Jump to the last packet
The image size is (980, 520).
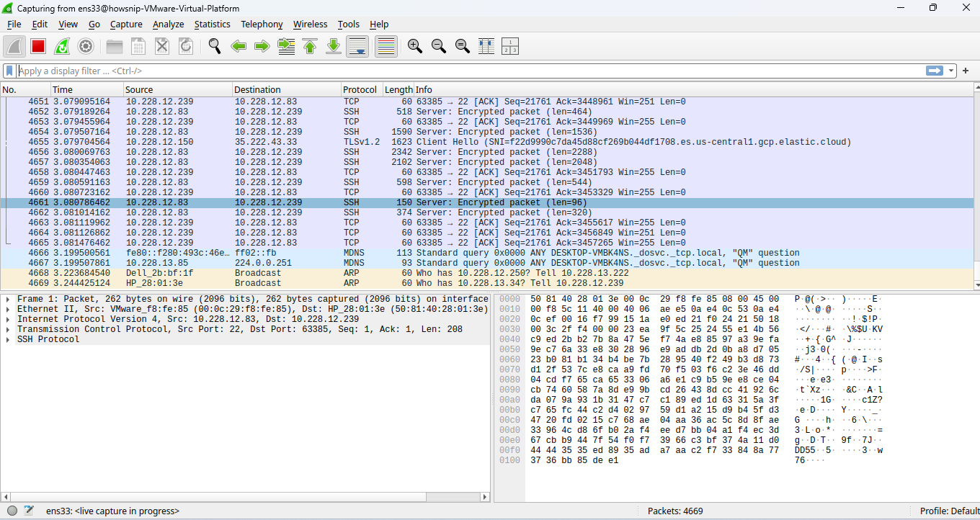(x=334, y=47)
